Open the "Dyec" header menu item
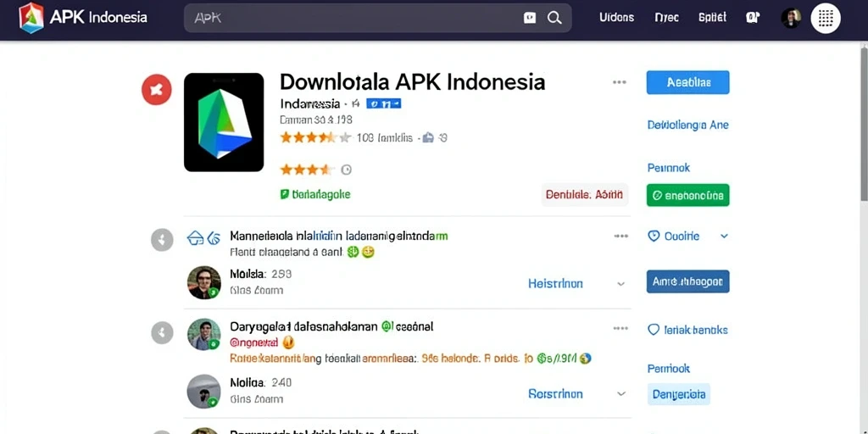This screenshot has height=434, width=868. tap(666, 17)
